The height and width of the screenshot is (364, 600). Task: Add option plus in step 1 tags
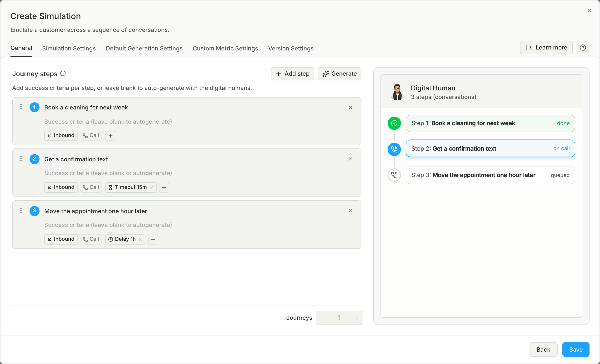tap(110, 136)
